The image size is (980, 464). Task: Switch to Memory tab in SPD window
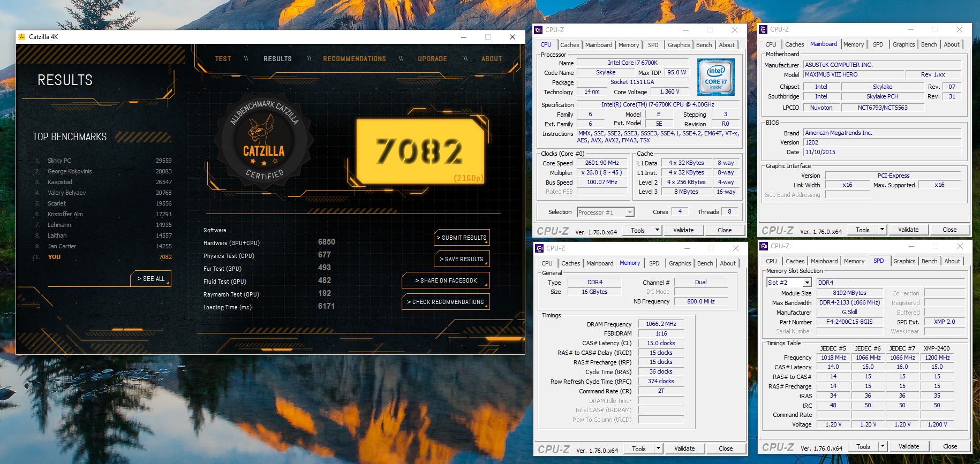(854, 261)
